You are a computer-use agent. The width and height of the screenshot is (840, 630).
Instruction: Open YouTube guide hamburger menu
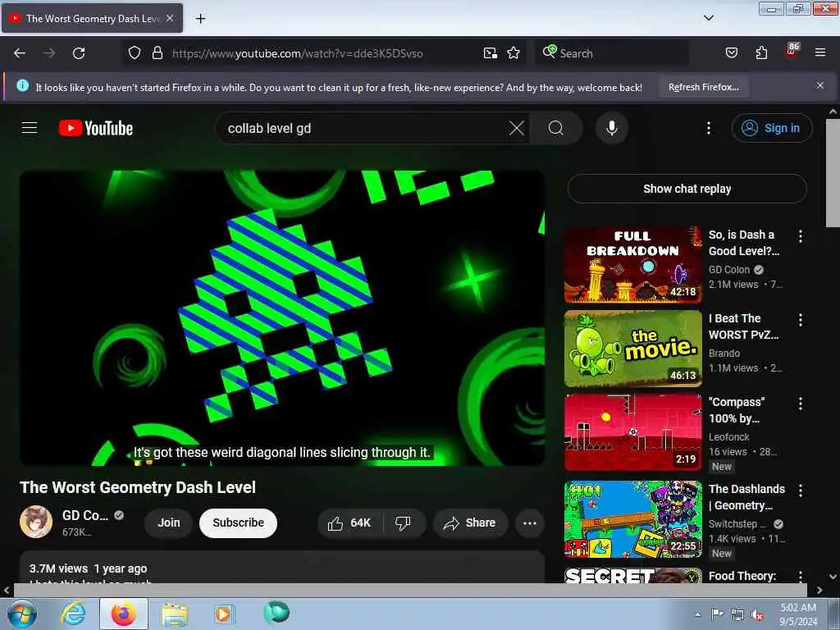click(30, 128)
